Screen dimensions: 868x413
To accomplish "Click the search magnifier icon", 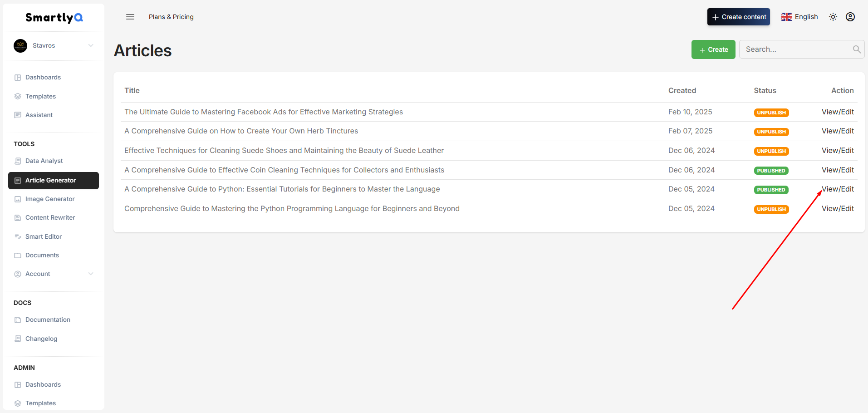I will tap(857, 49).
